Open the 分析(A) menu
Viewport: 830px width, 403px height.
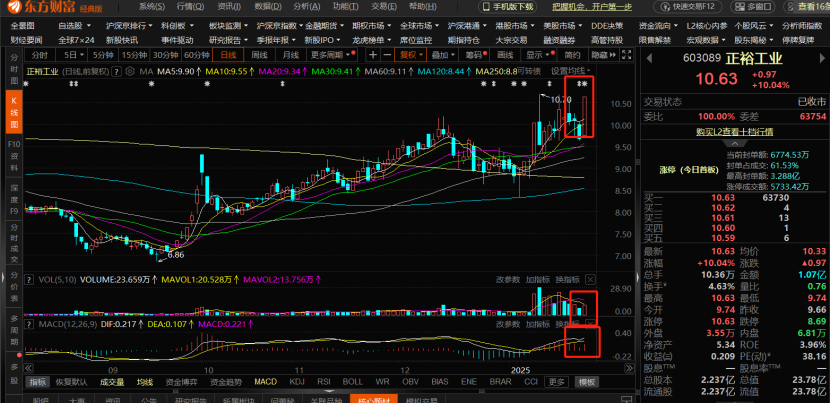pyautogui.click(x=307, y=7)
